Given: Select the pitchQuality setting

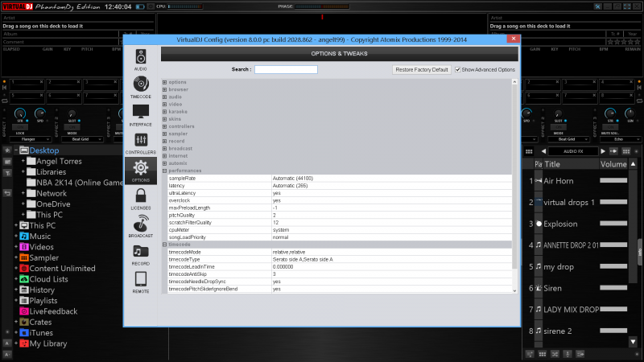Looking at the screenshot, I should (x=340, y=215).
